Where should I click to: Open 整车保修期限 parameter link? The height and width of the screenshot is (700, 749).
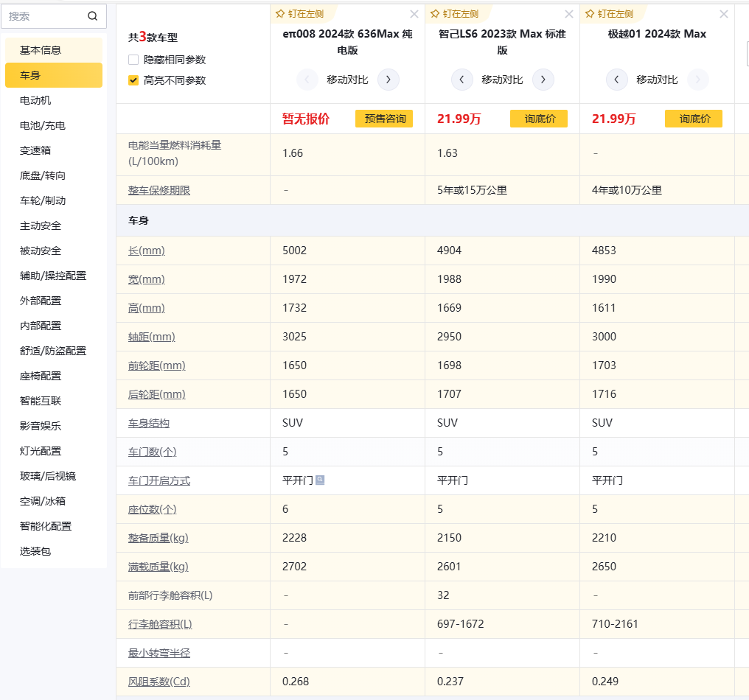coord(159,190)
